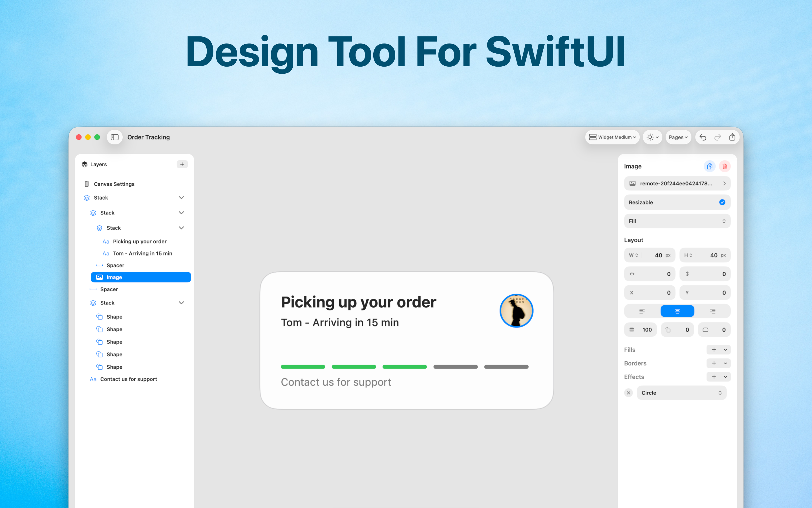Click the X offset field
Image resolution: width=812 pixels, height=508 pixels.
pyautogui.click(x=650, y=293)
